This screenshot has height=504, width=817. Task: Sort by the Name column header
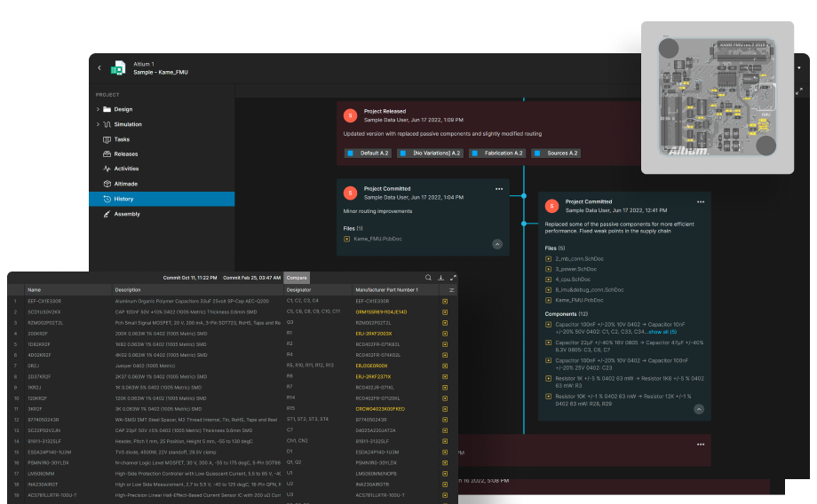click(35, 290)
